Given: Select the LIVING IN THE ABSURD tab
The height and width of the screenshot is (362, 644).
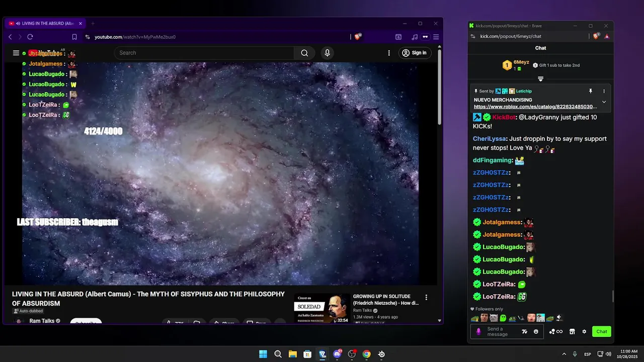Looking at the screenshot, I should pyautogui.click(x=45, y=23).
